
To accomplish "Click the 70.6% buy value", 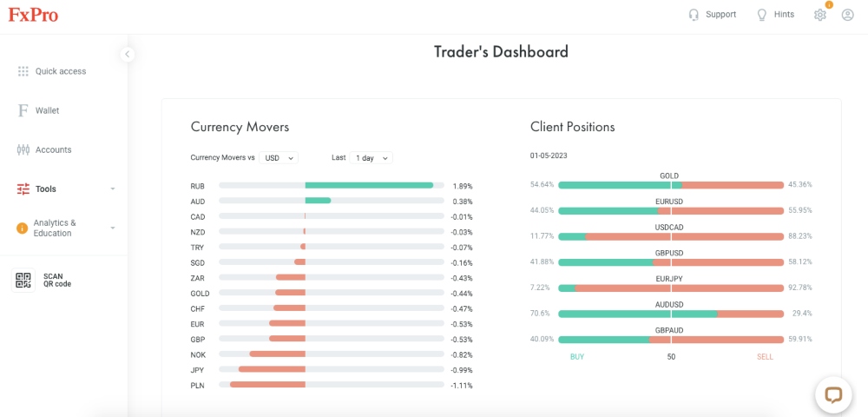I will 540,314.
